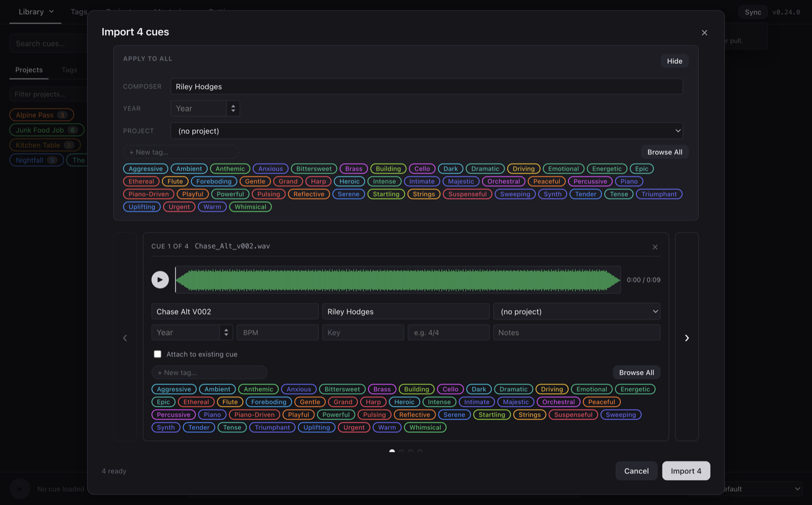Click the cue 1 Year stepper arrows
The height and width of the screenshot is (505, 812).
point(226,333)
